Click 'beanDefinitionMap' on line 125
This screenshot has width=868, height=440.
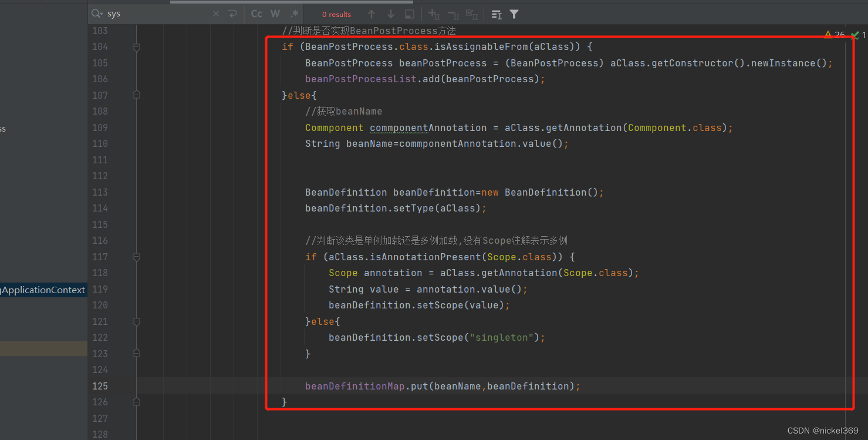click(355, 386)
